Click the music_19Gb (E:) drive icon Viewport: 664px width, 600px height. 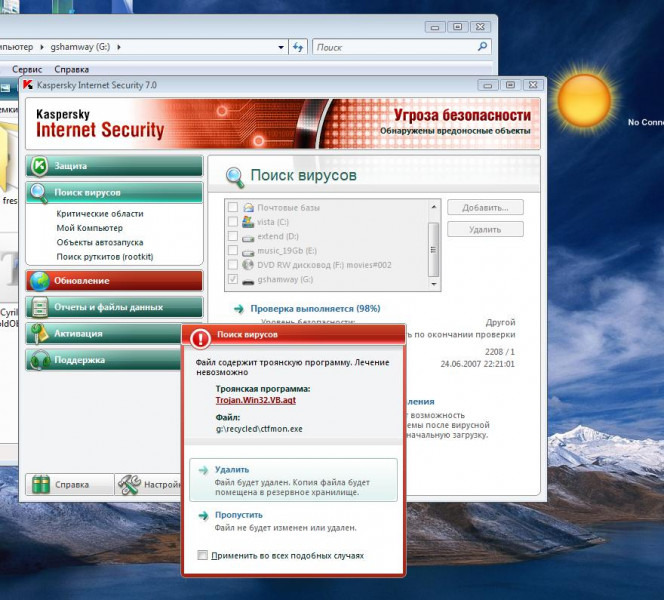tap(248, 252)
